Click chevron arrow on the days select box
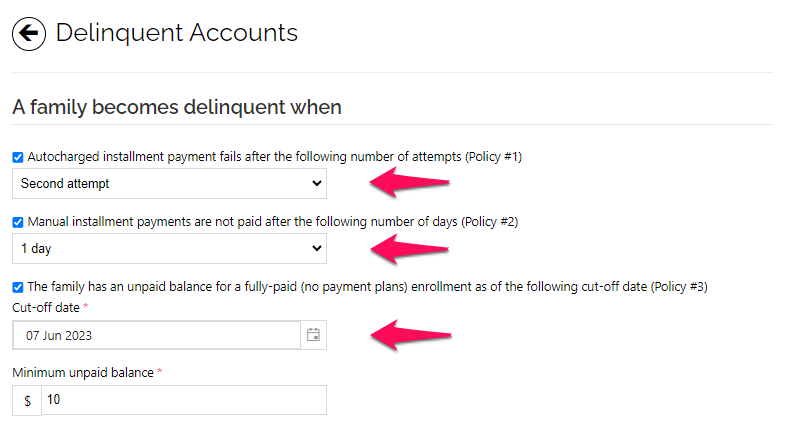Image resolution: width=788 pixels, height=436 pixels. (317, 248)
